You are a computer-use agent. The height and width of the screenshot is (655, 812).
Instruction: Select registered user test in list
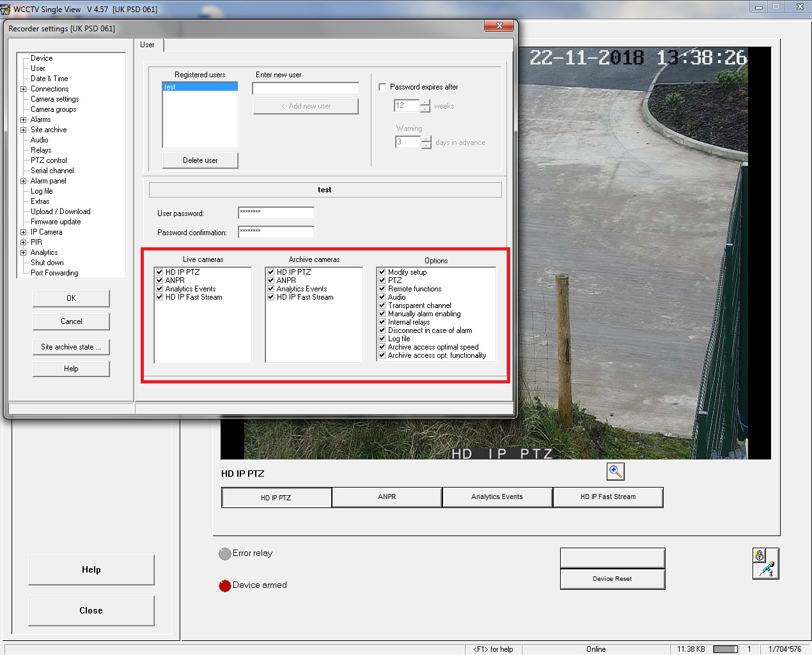[x=199, y=87]
